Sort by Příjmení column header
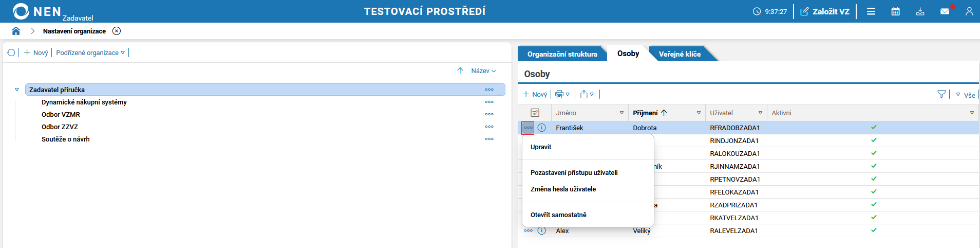The height and width of the screenshot is (248, 980). pyautogui.click(x=650, y=113)
